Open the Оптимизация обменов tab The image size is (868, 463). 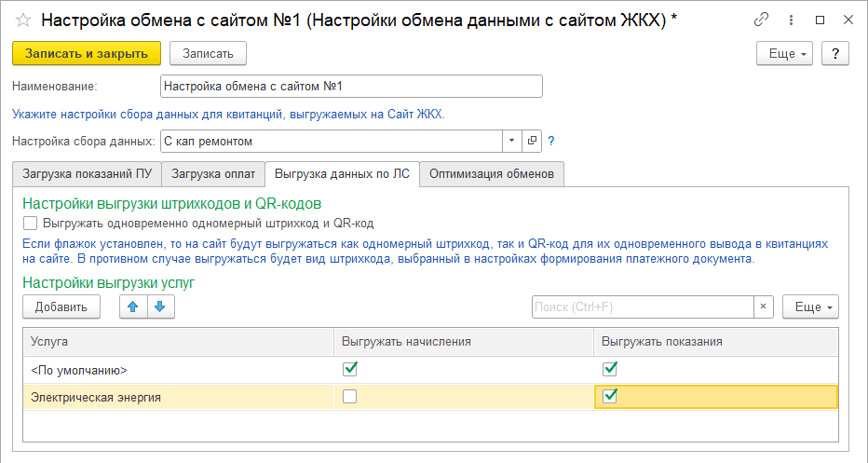coord(491,174)
